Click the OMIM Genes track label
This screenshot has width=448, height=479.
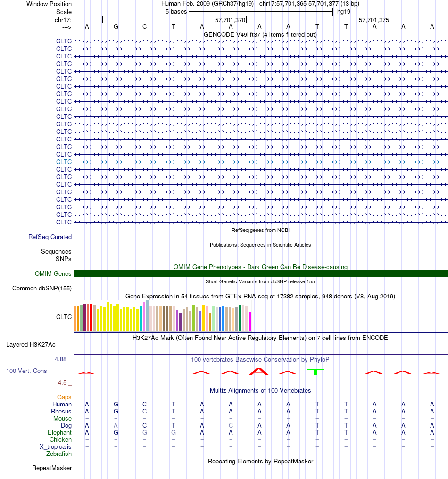(x=53, y=274)
